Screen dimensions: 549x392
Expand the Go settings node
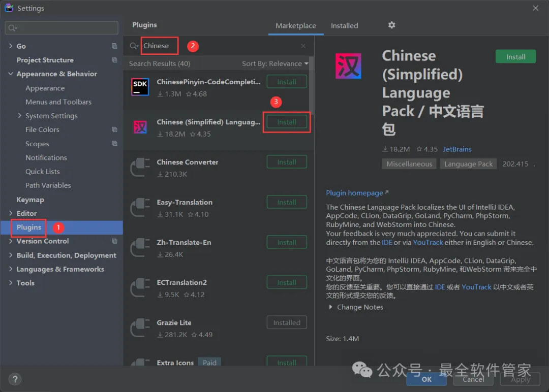[11, 46]
